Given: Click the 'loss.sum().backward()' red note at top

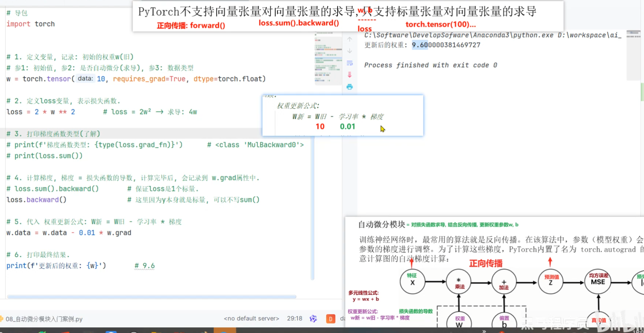Looking at the screenshot, I should point(299,23).
